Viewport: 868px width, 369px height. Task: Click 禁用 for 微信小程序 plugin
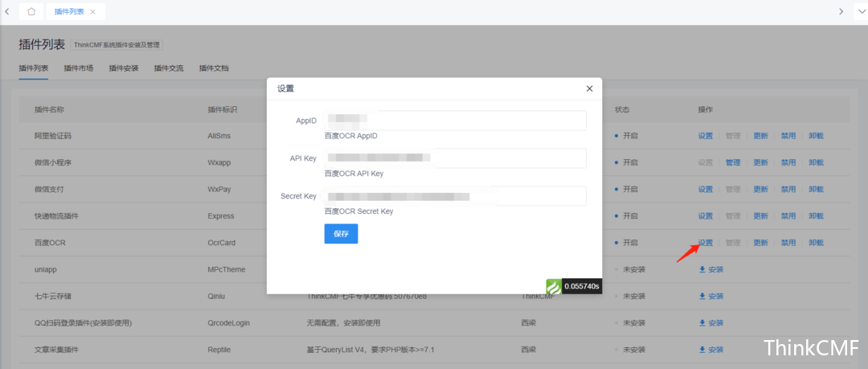click(x=788, y=163)
